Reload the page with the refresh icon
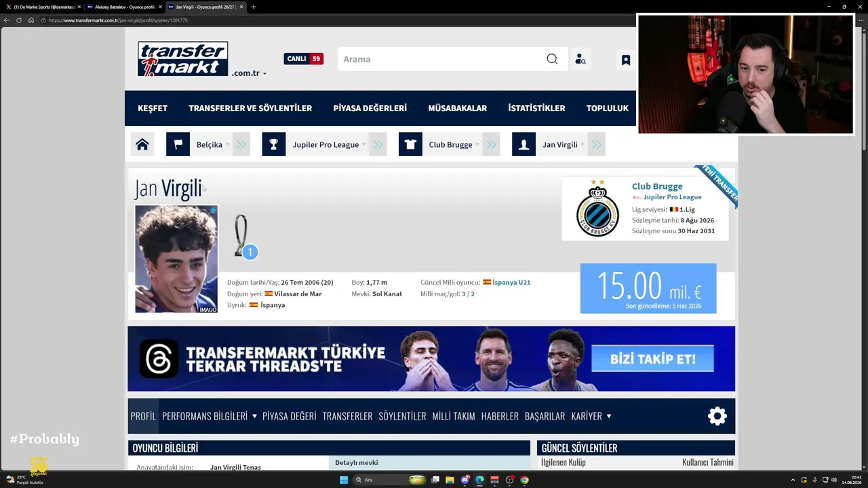 coord(19,20)
